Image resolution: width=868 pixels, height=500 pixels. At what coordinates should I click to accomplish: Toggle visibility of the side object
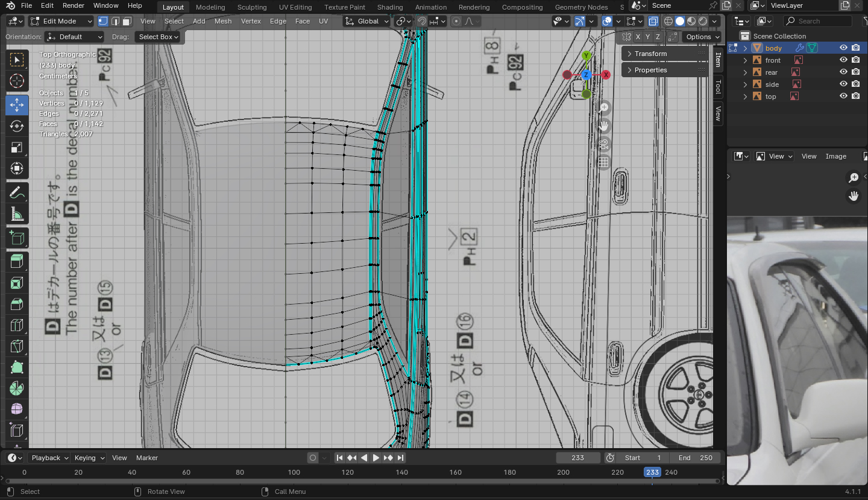(x=843, y=84)
